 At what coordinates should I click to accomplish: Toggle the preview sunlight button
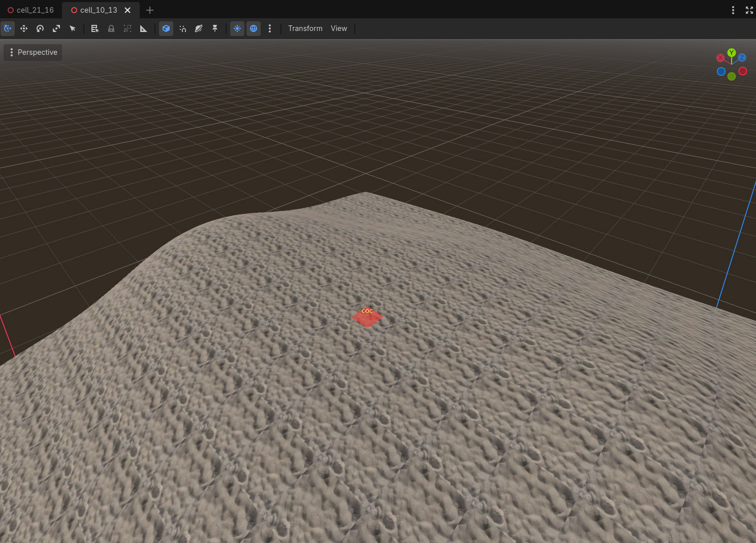tap(237, 28)
